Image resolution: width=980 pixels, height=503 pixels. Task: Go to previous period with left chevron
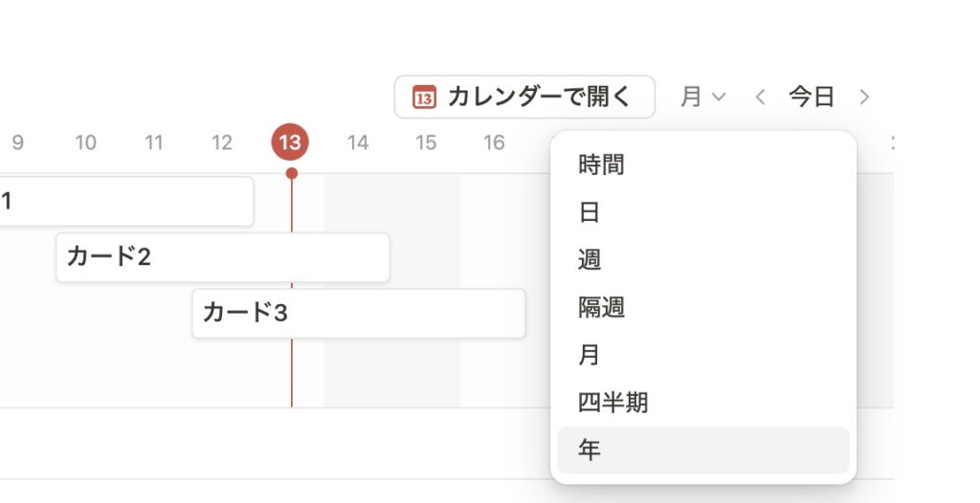(761, 97)
